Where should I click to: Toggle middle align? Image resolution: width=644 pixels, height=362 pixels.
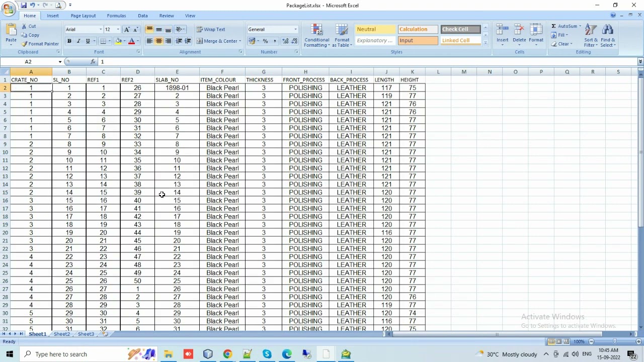click(x=158, y=29)
